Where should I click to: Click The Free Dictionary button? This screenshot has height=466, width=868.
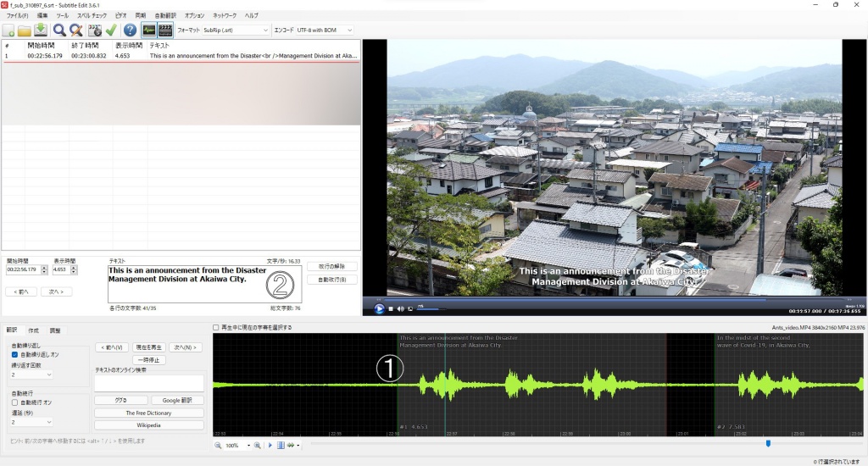point(149,413)
